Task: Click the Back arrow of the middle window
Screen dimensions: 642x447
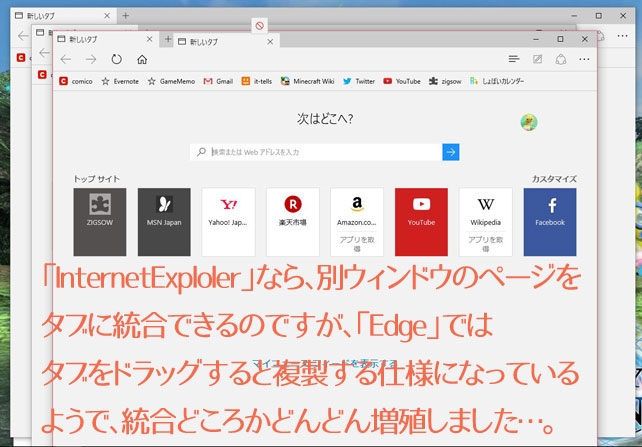Action: click(x=44, y=52)
